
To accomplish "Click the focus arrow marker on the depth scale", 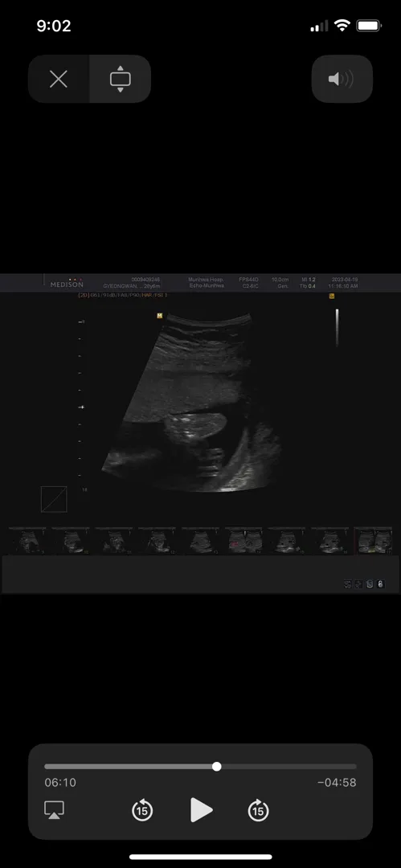I will pos(81,407).
